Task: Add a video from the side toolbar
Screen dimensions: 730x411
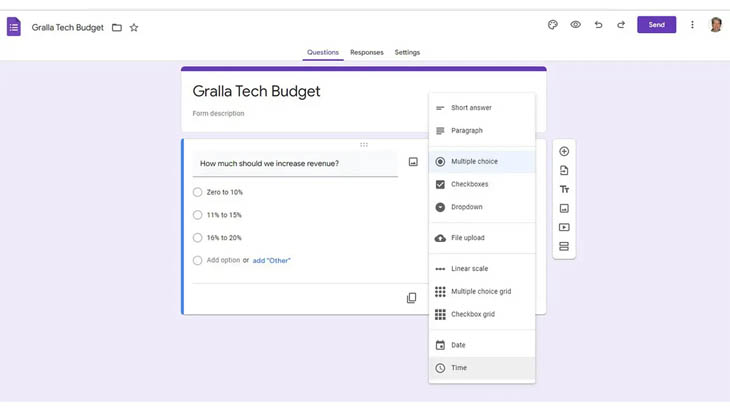Action: tap(564, 228)
